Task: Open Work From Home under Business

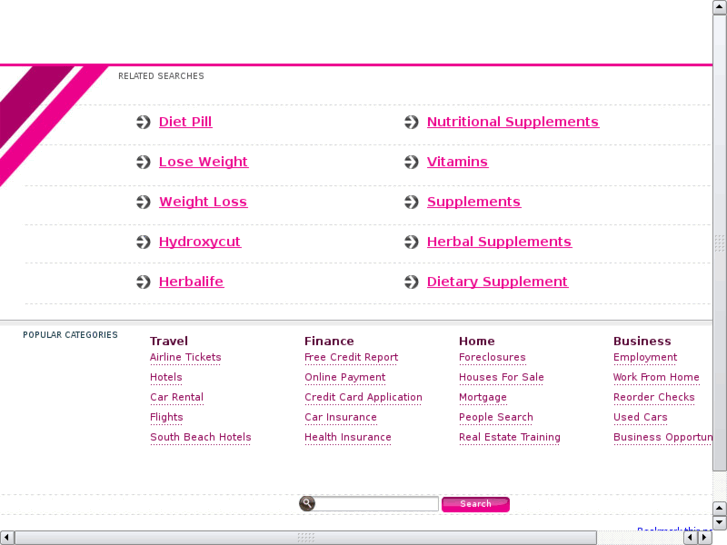Action: click(x=656, y=377)
